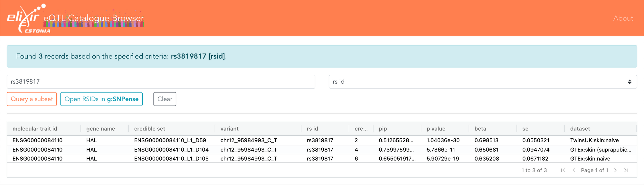Sort by truncated cre... column header
644x186 pixels.
click(361, 129)
